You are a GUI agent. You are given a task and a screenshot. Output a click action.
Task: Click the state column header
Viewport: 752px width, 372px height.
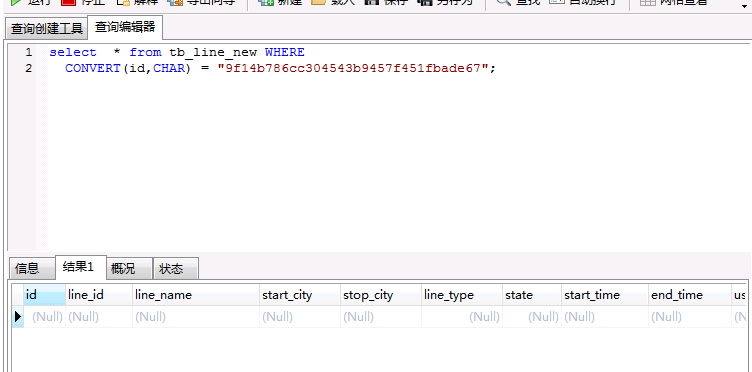[x=532, y=295]
